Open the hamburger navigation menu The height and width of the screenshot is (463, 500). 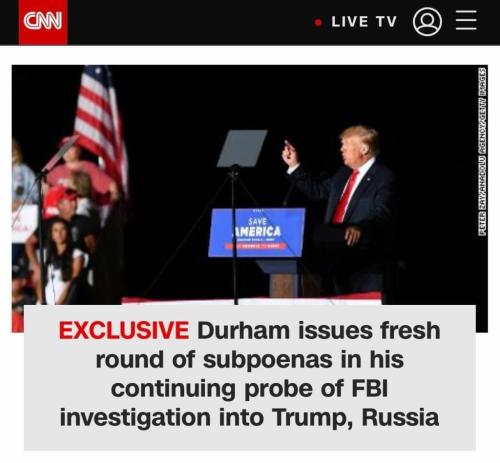click(x=466, y=20)
